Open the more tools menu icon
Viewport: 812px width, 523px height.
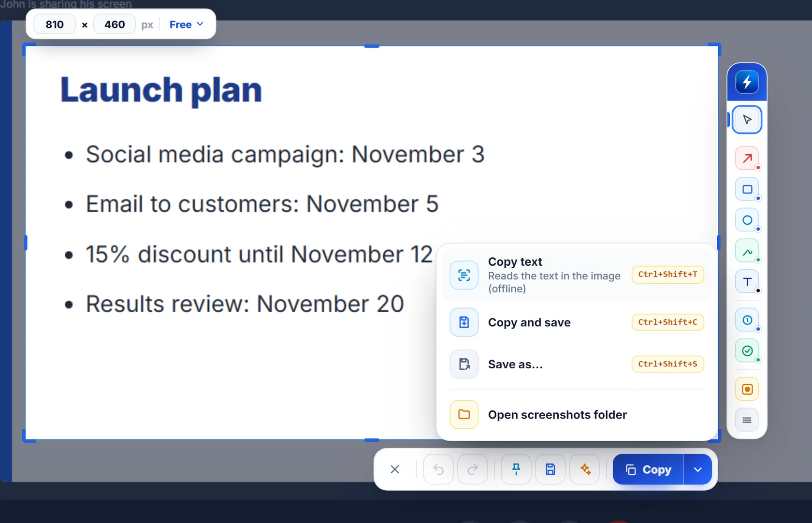point(747,420)
